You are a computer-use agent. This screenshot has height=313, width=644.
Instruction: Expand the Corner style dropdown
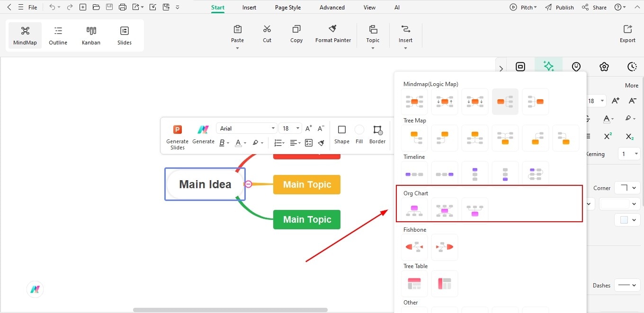(x=627, y=188)
